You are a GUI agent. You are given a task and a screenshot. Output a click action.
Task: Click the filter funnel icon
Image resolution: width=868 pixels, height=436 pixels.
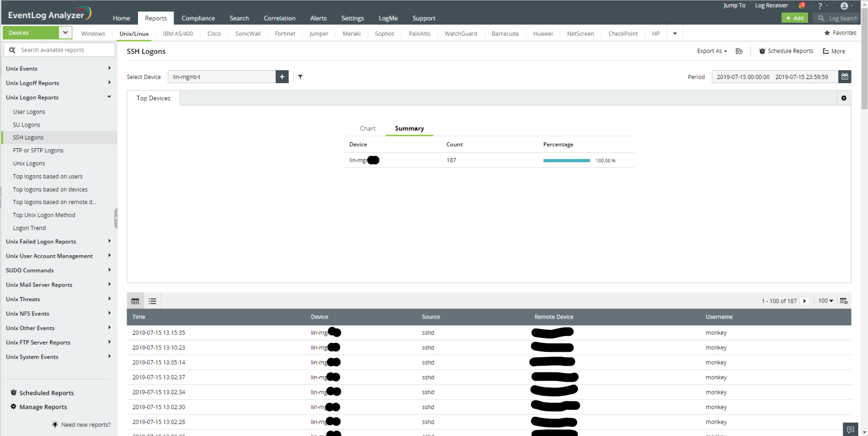[x=300, y=77]
